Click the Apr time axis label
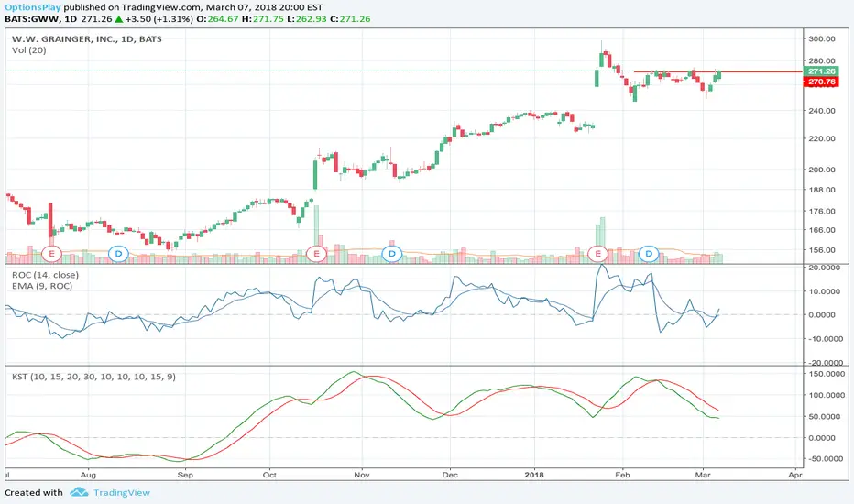This screenshot has width=854, height=504. pos(795,475)
